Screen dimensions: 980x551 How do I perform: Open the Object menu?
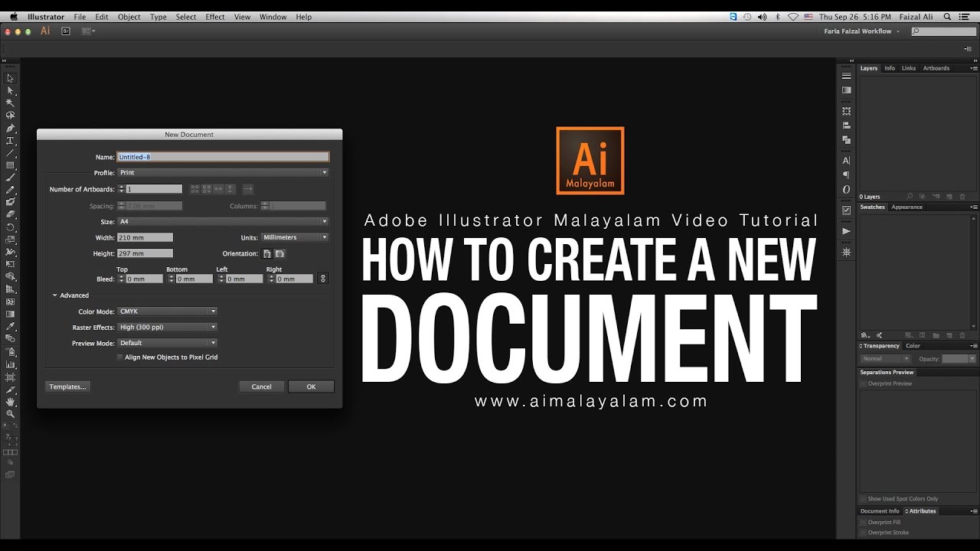129,17
